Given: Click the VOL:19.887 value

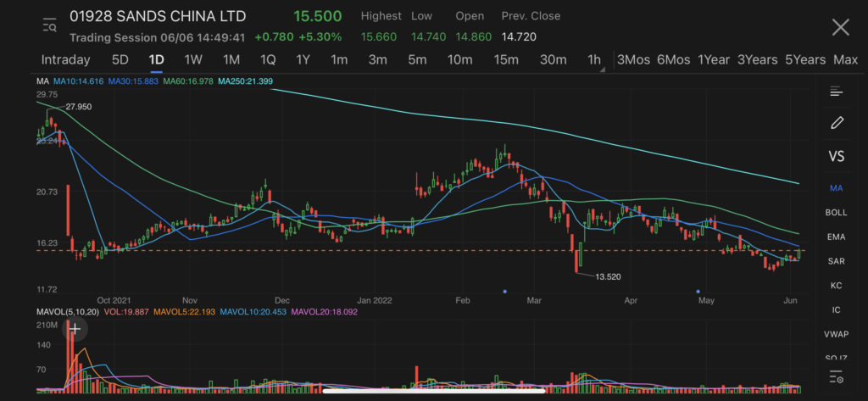Looking at the screenshot, I should (x=126, y=312).
